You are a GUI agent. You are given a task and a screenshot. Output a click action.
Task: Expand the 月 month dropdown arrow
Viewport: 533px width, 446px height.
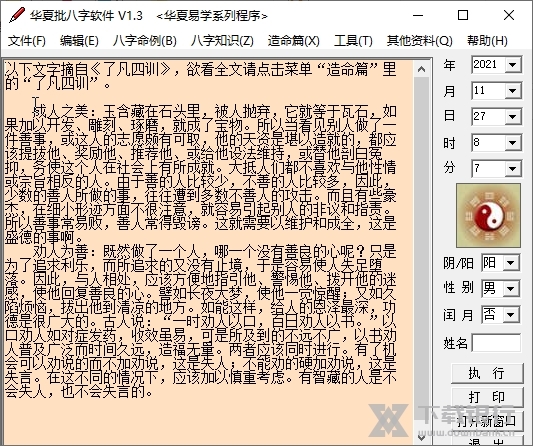tap(513, 90)
